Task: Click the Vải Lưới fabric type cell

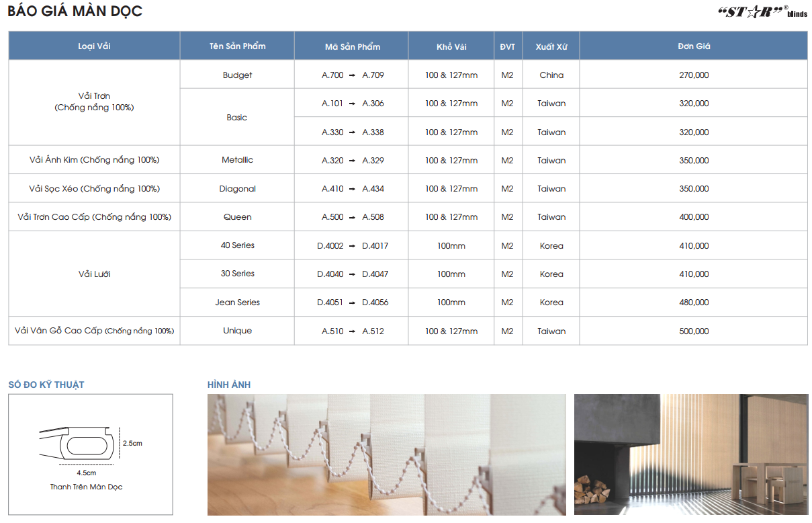Action: click(94, 274)
